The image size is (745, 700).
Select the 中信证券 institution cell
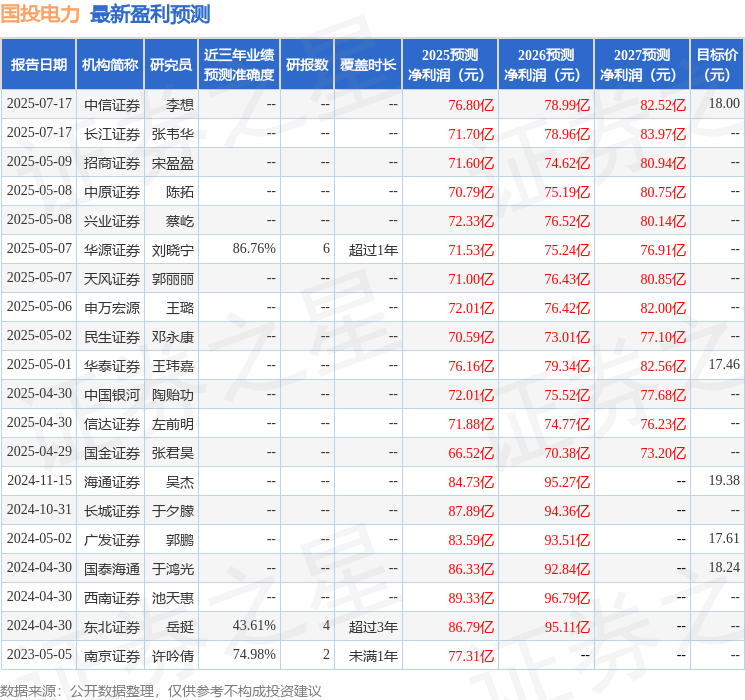[112, 105]
